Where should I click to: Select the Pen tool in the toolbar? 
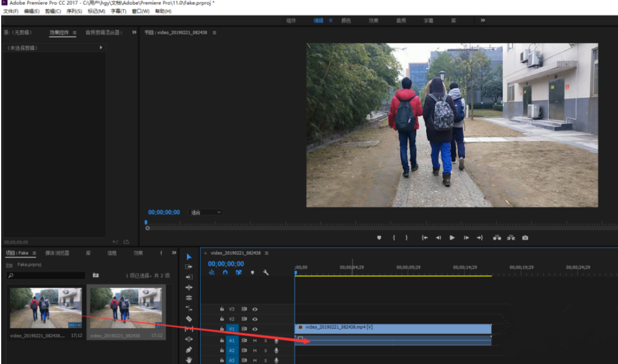point(189,350)
